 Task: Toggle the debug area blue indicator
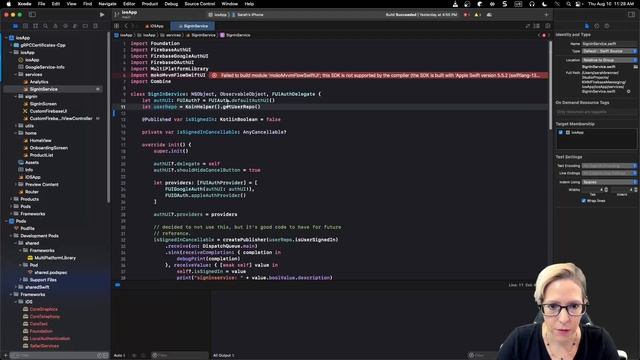click(x=118, y=285)
